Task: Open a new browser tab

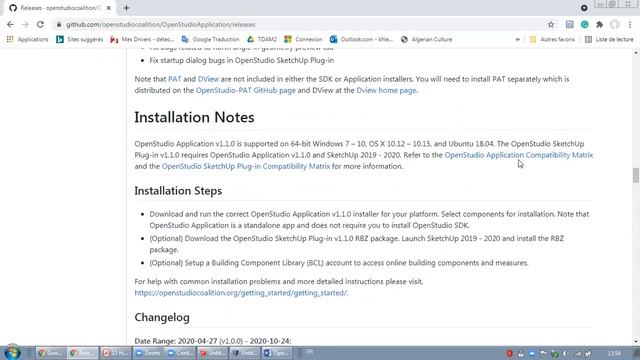Action: 126,8
